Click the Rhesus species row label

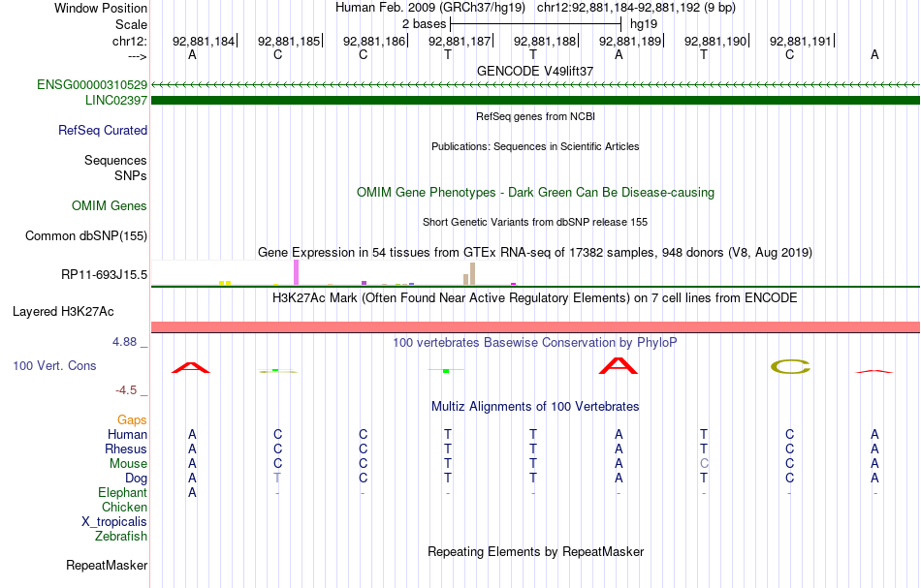coord(126,449)
